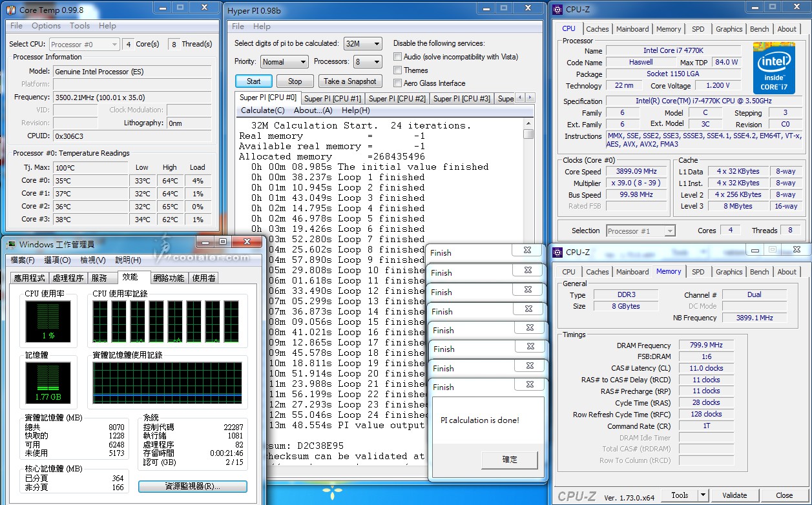Open About...(A) menu in Super PI

312,110
